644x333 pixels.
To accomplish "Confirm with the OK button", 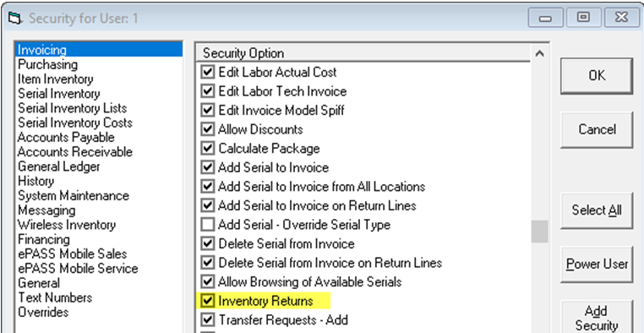I will pos(597,76).
